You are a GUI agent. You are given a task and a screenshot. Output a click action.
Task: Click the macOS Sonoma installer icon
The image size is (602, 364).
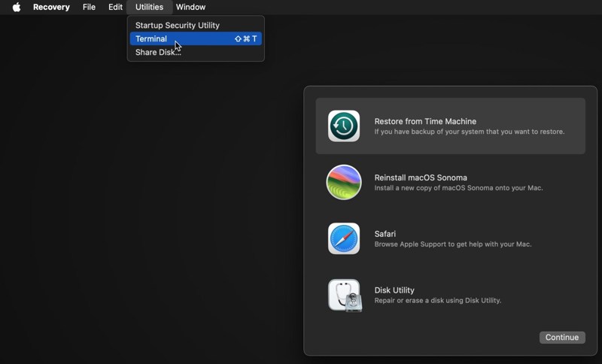[344, 183]
